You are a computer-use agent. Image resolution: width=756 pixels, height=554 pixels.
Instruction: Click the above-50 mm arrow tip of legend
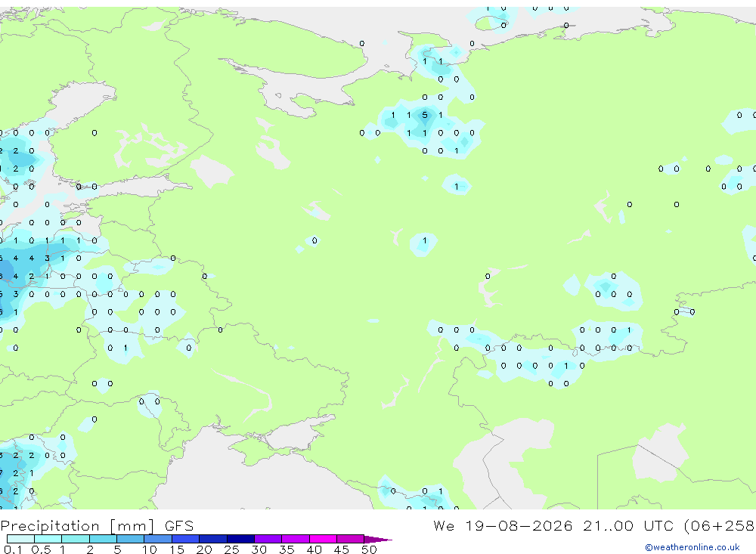click(378, 539)
